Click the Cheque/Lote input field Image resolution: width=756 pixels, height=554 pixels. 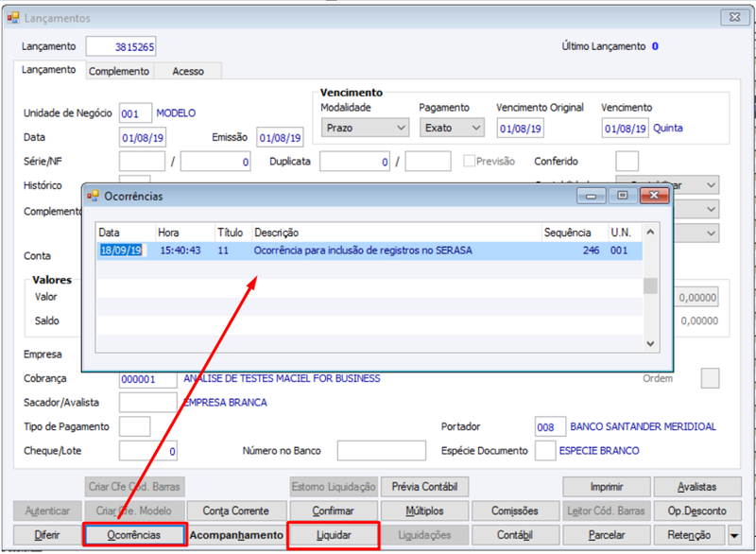148,451
